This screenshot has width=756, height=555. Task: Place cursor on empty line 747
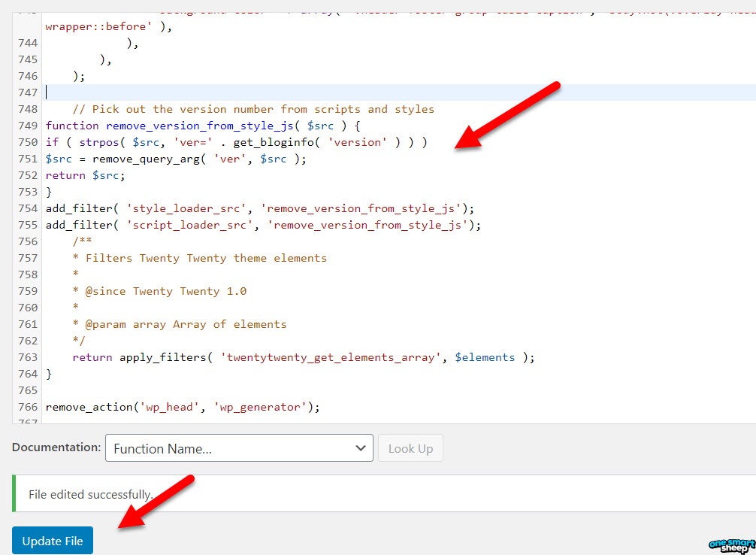tap(150, 92)
